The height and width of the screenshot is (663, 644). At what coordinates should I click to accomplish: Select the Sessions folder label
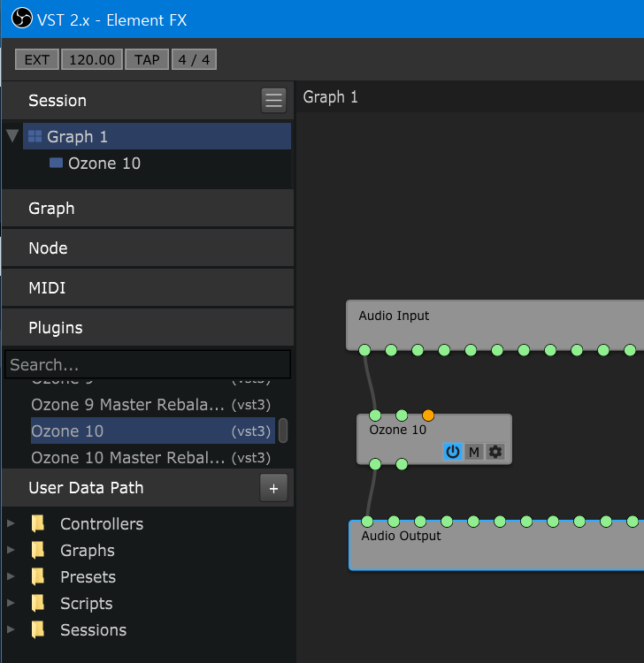pyautogui.click(x=93, y=630)
